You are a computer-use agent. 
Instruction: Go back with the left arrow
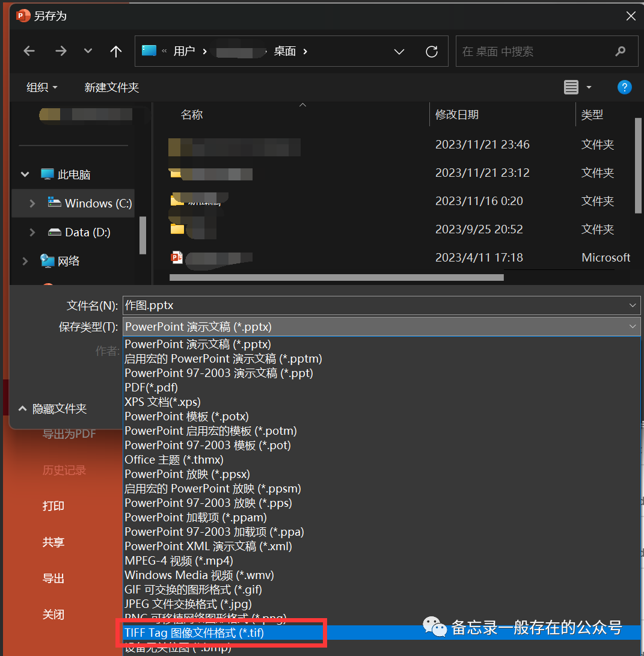pos(29,51)
